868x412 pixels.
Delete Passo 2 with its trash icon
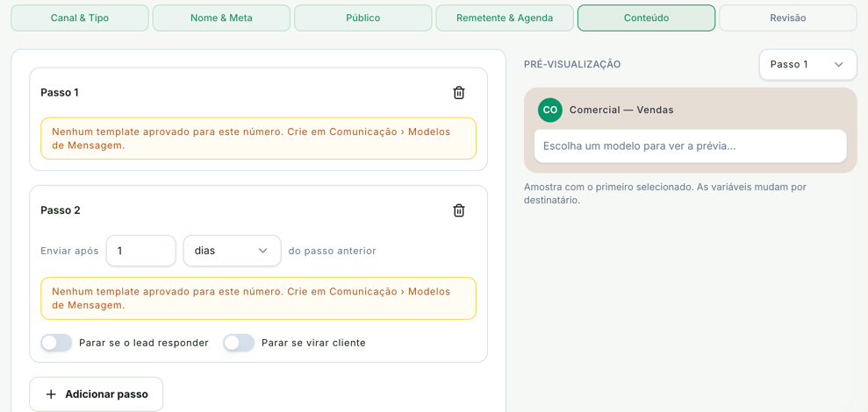click(459, 210)
